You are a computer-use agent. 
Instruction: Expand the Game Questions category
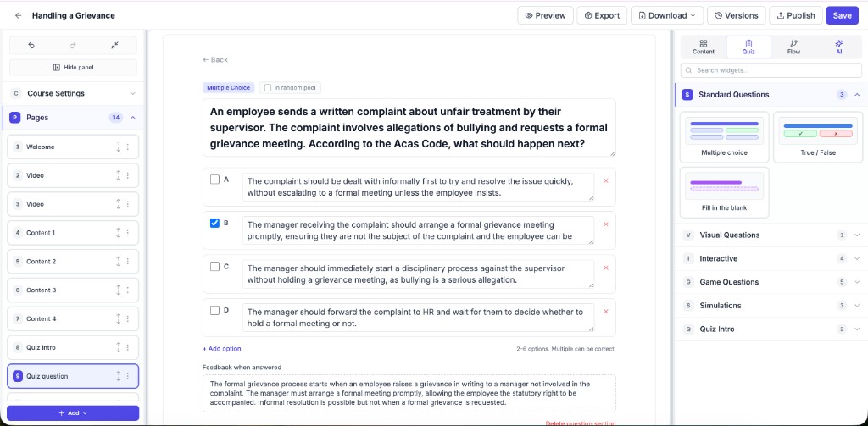coord(771,282)
